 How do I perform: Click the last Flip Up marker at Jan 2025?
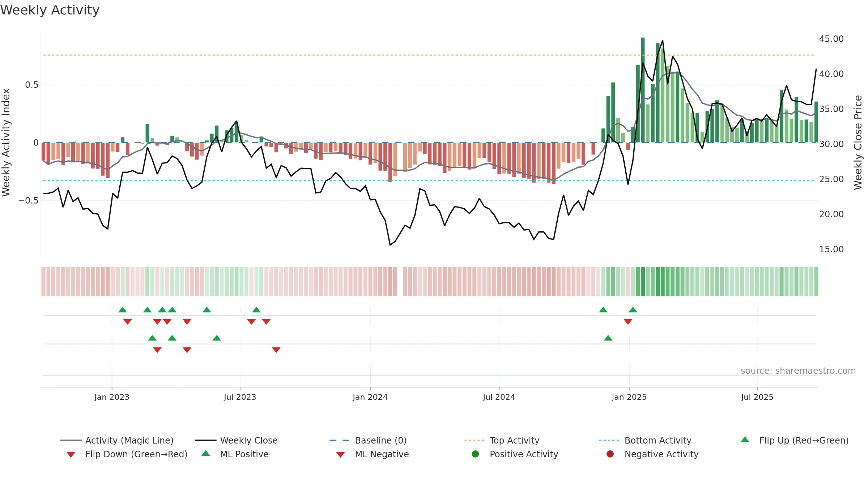pyautogui.click(x=633, y=310)
